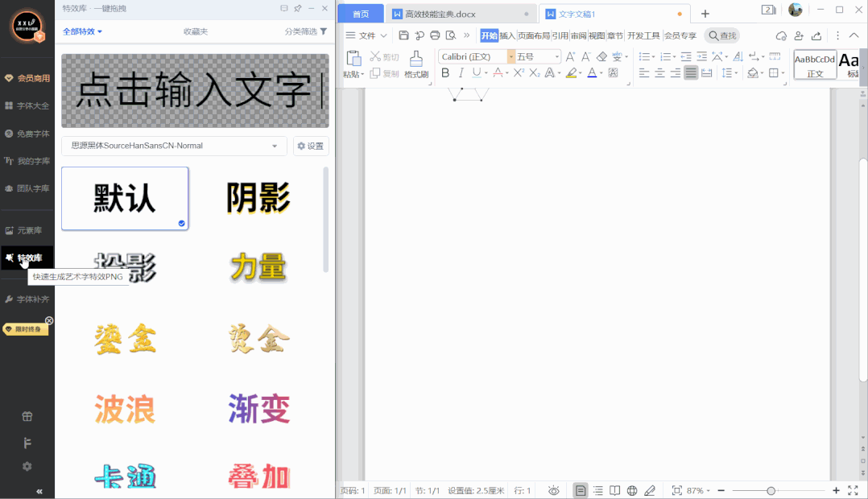Open the 思源黑体 font selector dropdown
Viewport: 868px width, 499px height.
pos(174,146)
